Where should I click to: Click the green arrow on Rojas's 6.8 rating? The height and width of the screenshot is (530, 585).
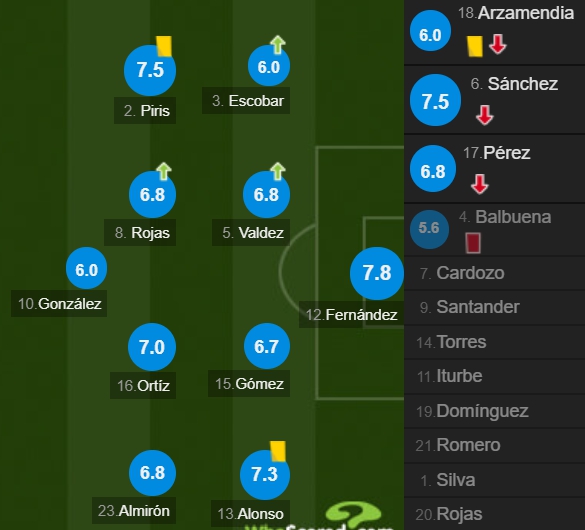(x=164, y=171)
